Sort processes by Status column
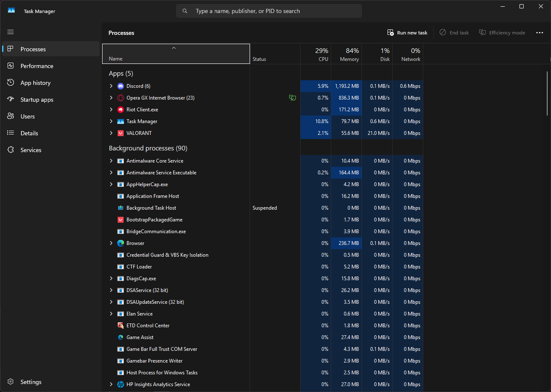This screenshot has width=551, height=392. tap(275, 54)
